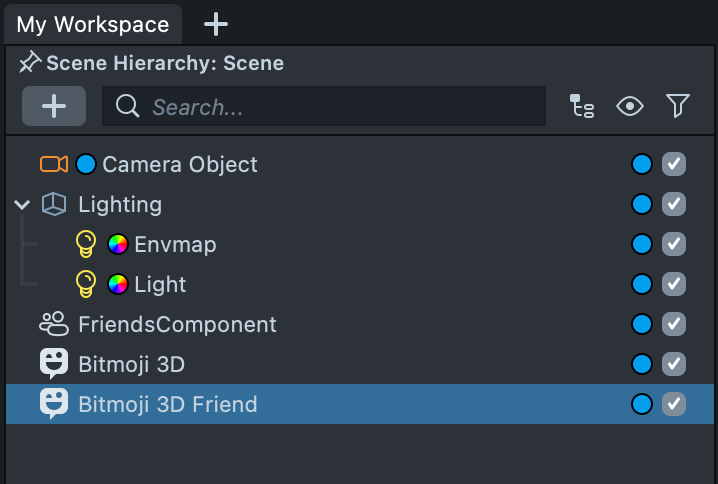Add a new workspace tab

(x=216, y=24)
